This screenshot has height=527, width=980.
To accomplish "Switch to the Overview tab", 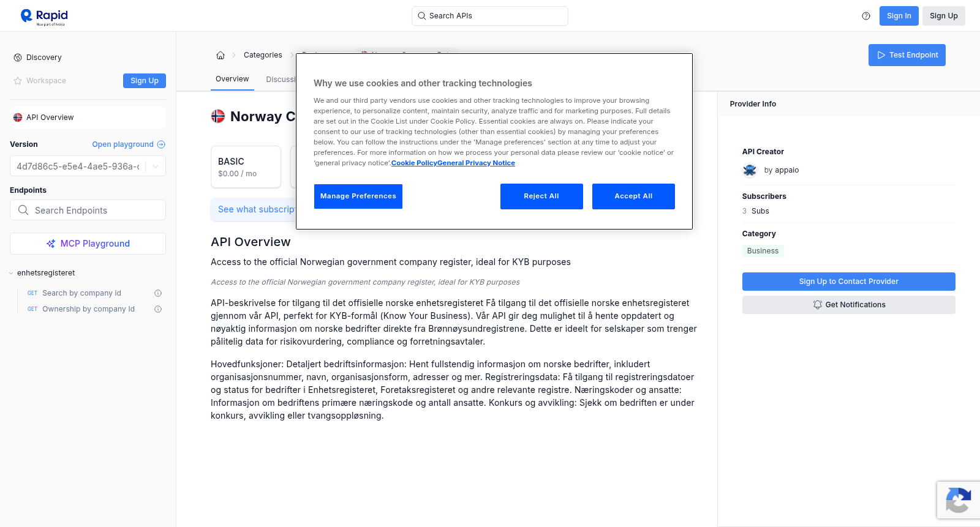I will tap(232, 79).
